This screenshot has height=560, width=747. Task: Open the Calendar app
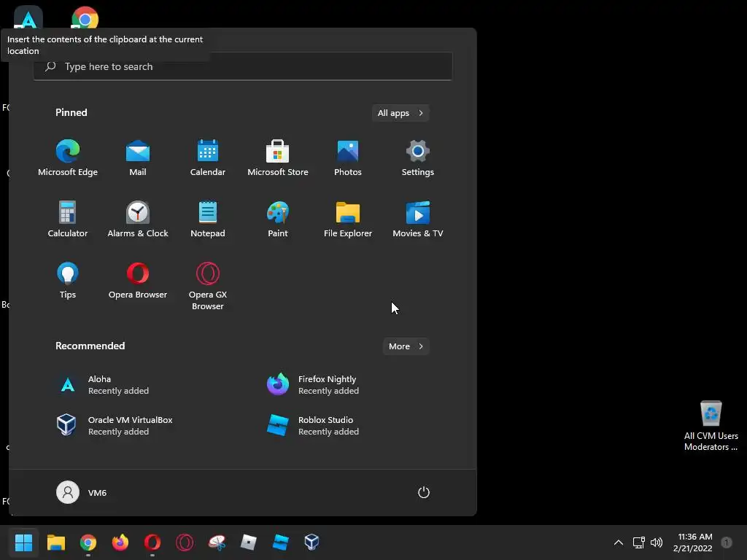[208, 157]
